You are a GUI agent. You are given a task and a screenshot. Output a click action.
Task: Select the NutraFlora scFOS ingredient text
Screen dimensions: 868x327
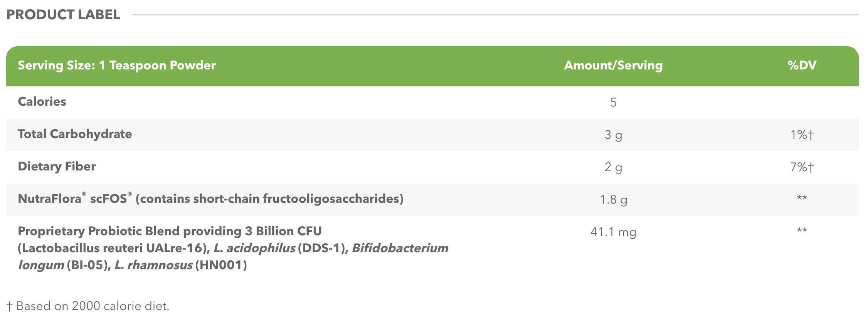click(210, 199)
